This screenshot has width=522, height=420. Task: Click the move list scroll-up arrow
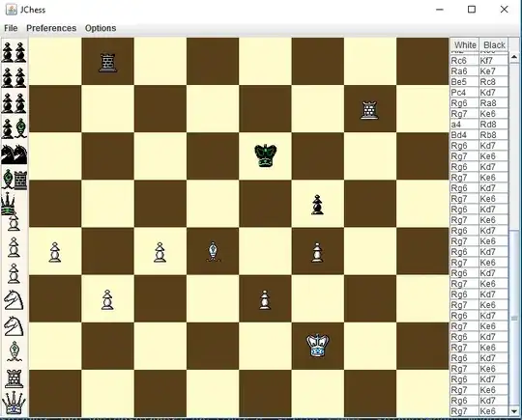pos(513,57)
